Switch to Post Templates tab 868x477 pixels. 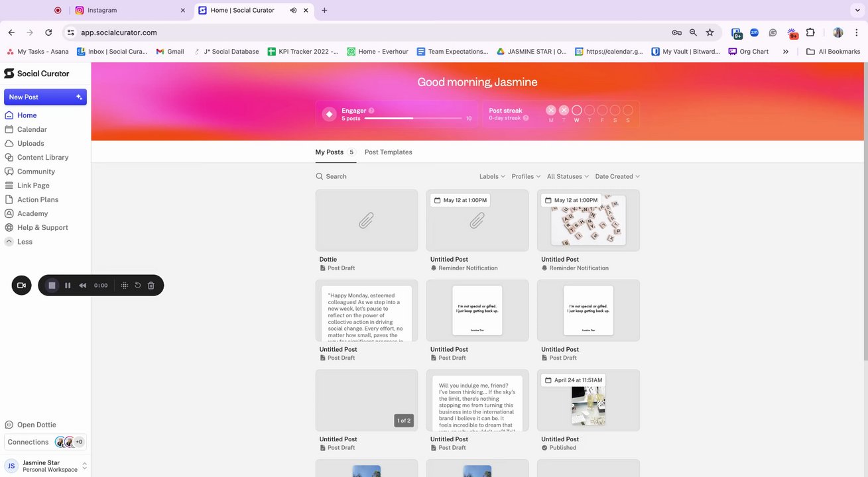389,152
